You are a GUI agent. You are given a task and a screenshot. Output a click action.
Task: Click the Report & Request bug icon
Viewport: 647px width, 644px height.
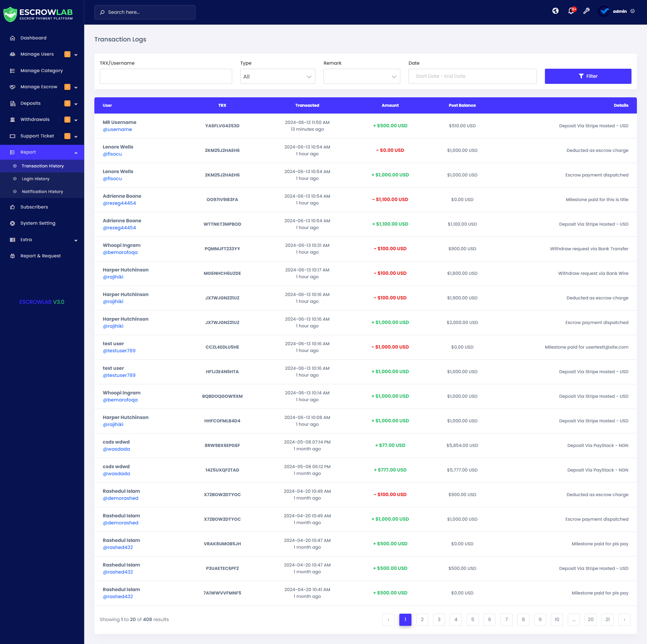click(12, 256)
